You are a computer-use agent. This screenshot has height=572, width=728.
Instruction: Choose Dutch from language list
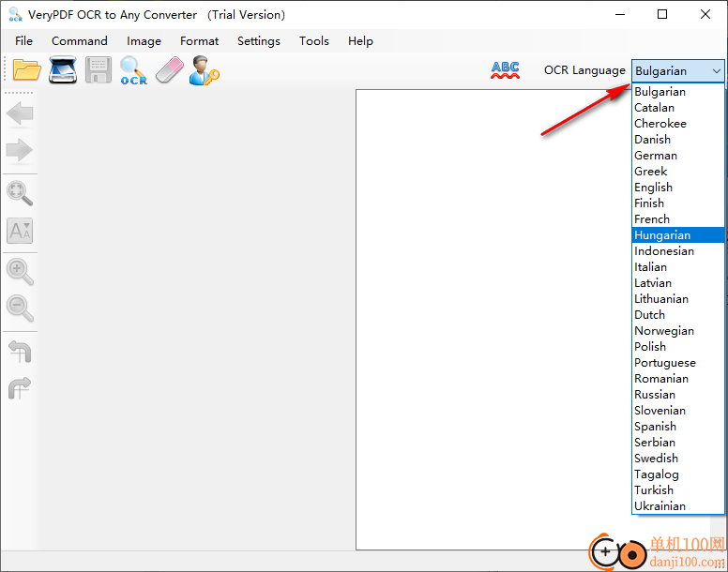click(x=678, y=314)
